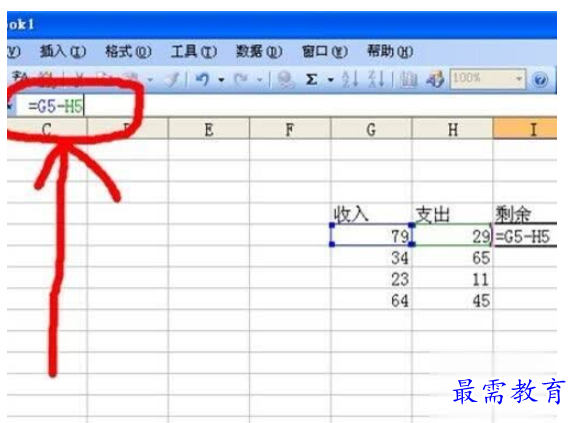Click the Insert Hyperlink globe icon
The width and height of the screenshot is (574, 423).
286,79
